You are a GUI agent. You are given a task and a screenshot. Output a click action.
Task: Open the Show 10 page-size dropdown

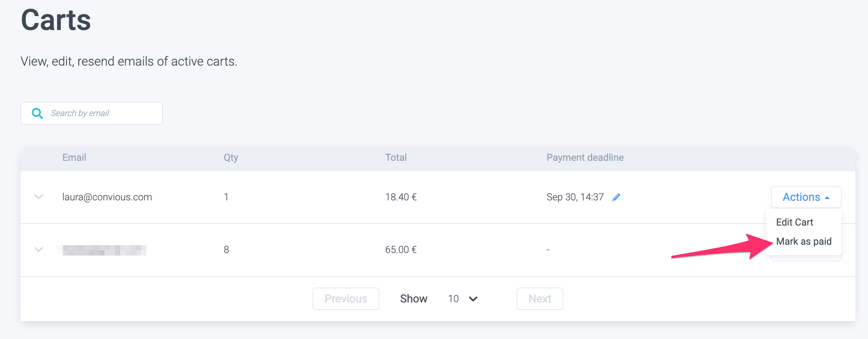(x=463, y=299)
